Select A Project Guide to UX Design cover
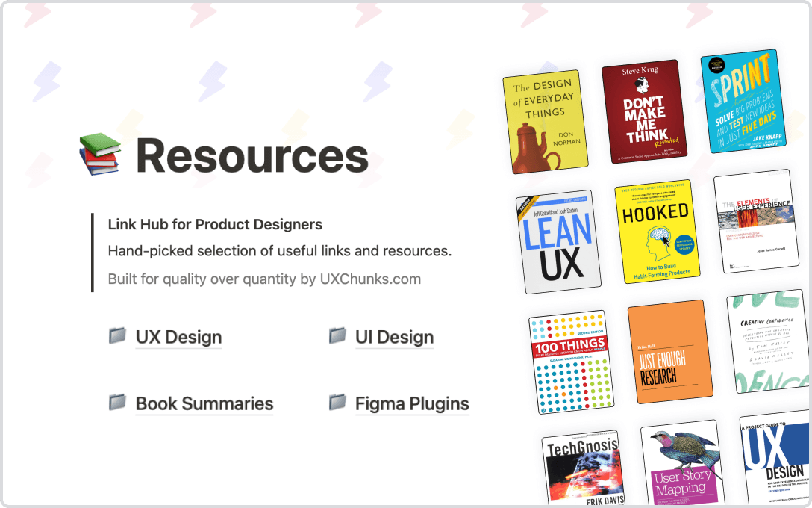This screenshot has width=812, height=508. coord(775,457)
